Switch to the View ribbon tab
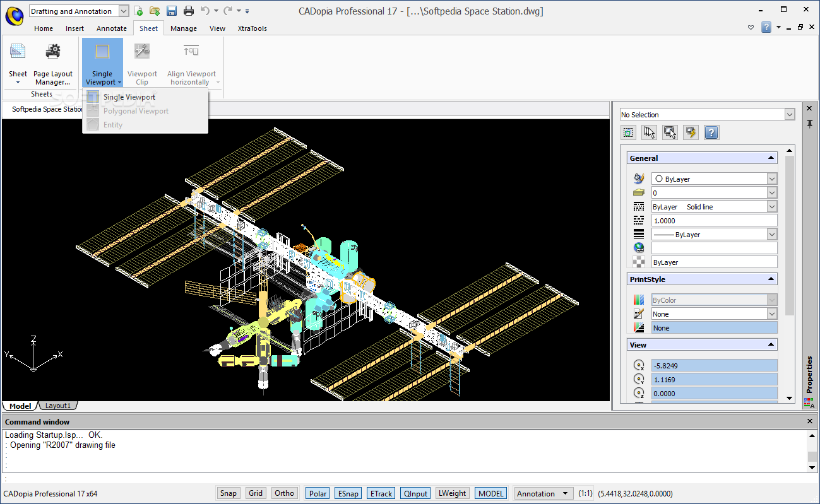820x504 pixels. click(217, 28)
